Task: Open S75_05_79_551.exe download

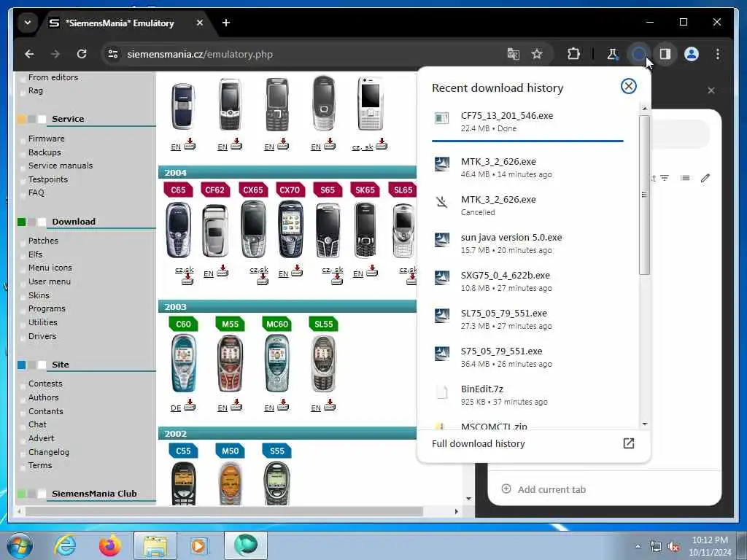Action: (x=527, y=357)
